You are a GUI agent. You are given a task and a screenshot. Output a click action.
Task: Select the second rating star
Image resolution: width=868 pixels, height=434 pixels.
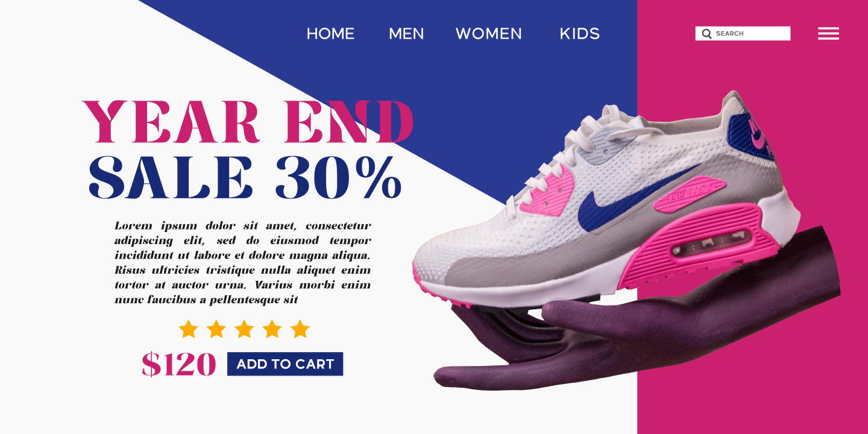tap(216, 329)
